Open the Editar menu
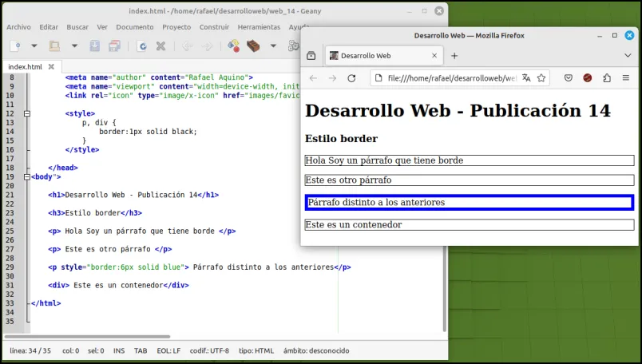The width and height of the screenshot is (642, 364). (49, 27)
